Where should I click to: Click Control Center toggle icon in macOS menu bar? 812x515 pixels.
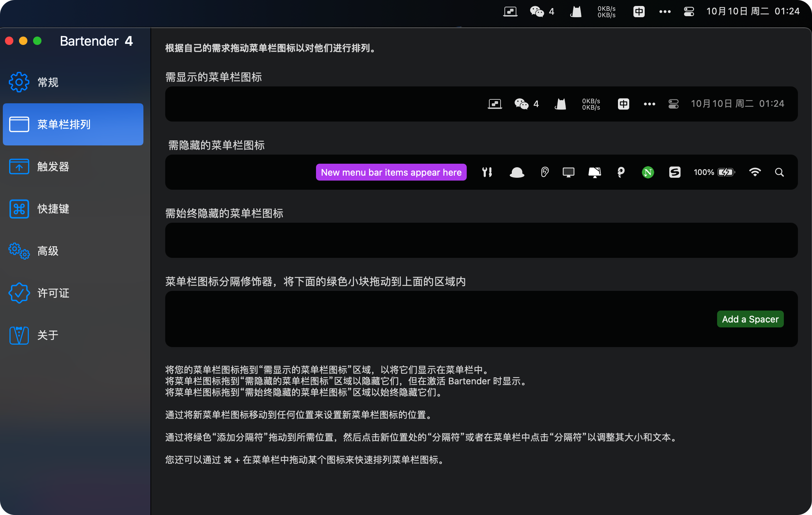tap(689, 12)
